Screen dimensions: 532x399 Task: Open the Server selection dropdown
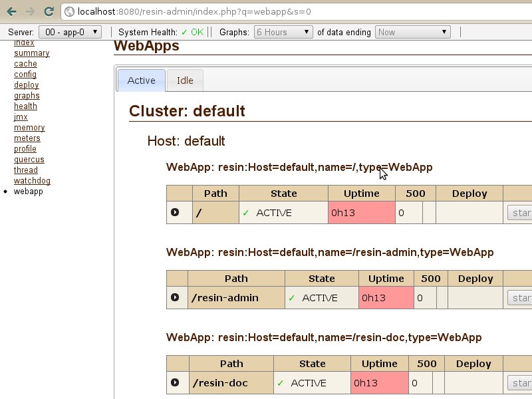(x=70, y=32)
